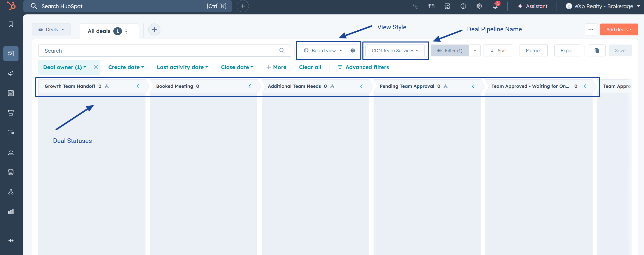Open the Commerce wallet sidebar icon

click(x=11, y=133)
